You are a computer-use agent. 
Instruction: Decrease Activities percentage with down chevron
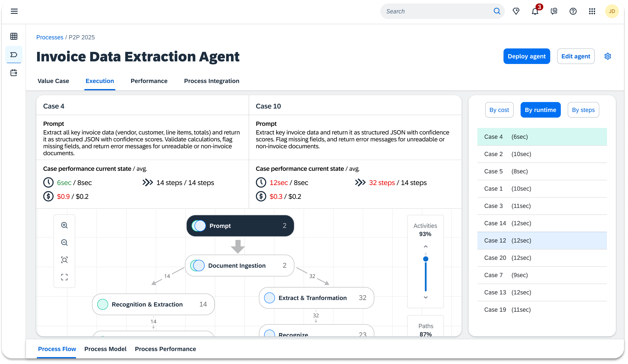tap(426, 297)
